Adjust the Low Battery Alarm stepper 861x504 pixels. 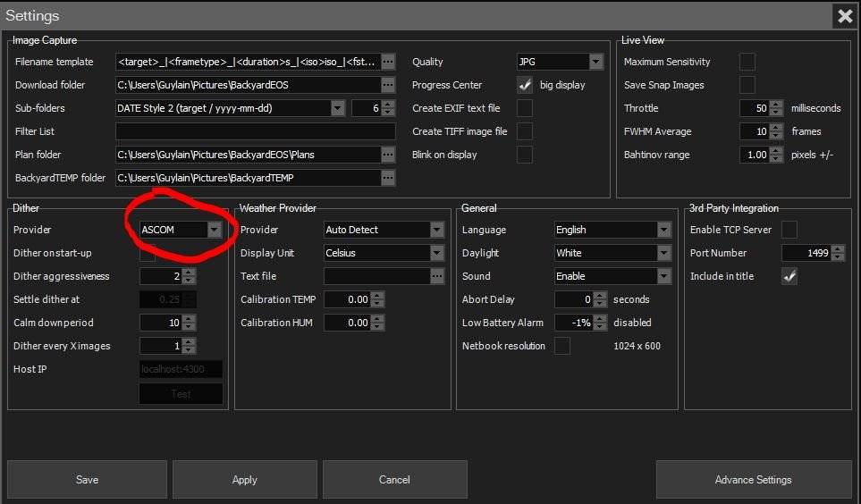600,323
